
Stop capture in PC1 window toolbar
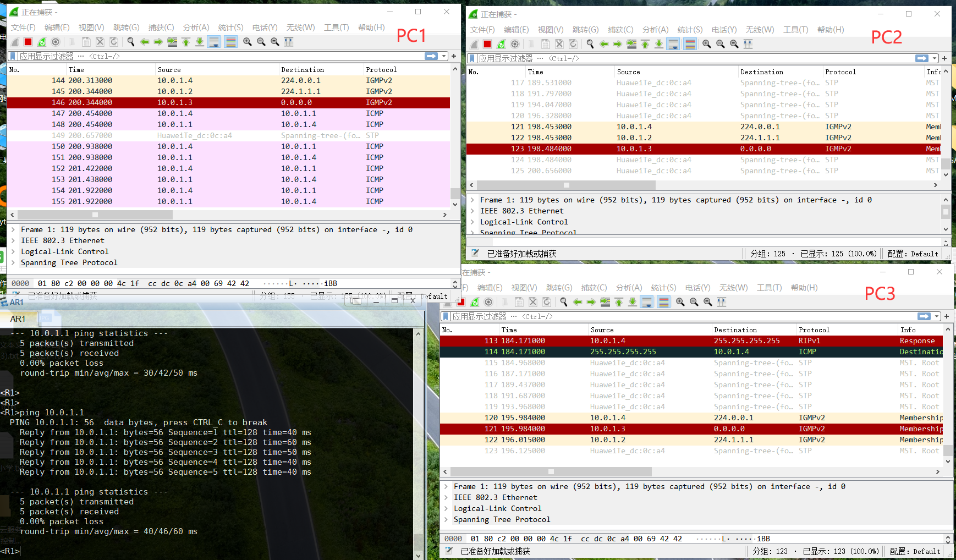click(x=28, y=42)
